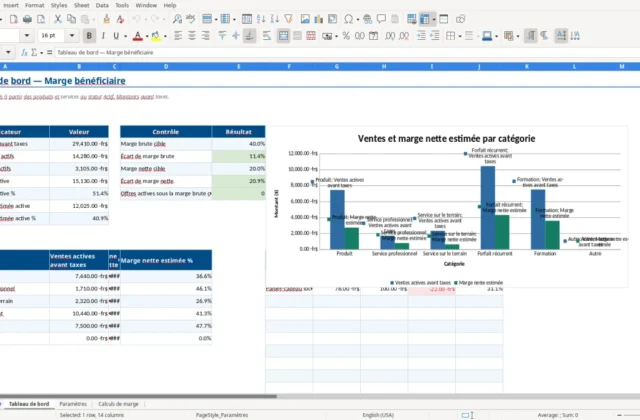Open the Format menu
The width and height of the screenshot is (640, 420).
click(x=34, y=5)
